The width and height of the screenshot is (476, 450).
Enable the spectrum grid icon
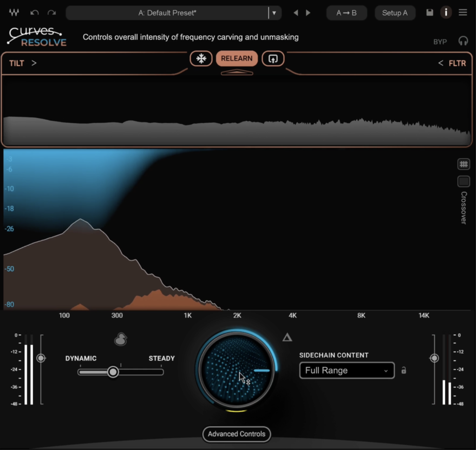pyautogui.click(x=463, y=164)
